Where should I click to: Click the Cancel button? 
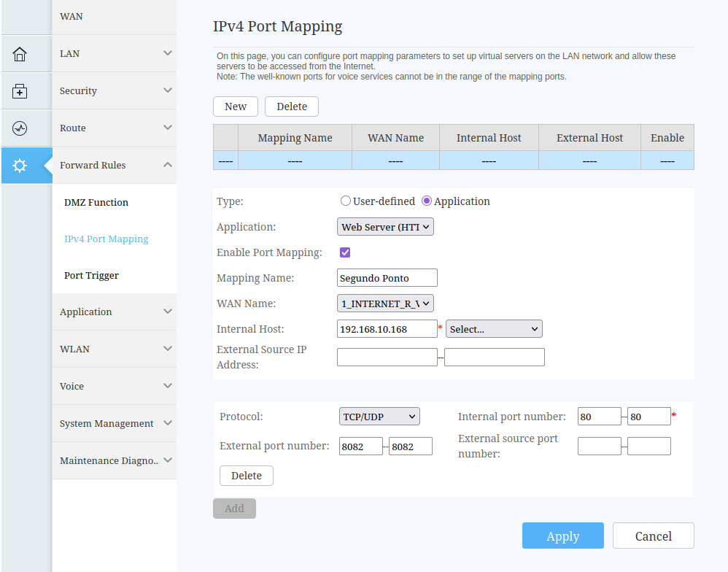coord(653,536)
